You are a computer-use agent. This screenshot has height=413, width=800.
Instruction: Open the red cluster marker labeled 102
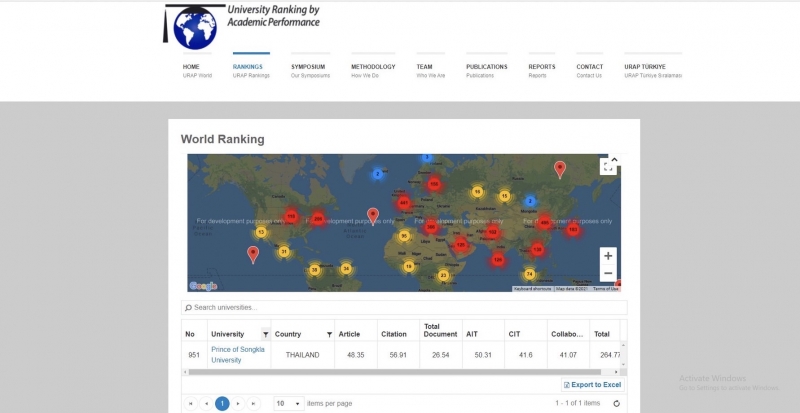pos(492,232)
